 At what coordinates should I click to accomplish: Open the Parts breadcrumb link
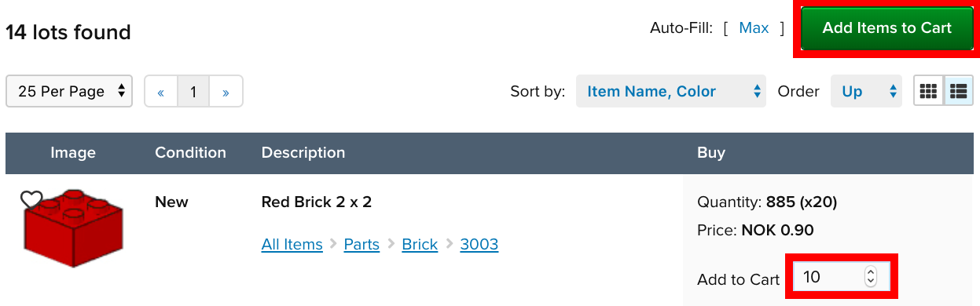[362, 244]
